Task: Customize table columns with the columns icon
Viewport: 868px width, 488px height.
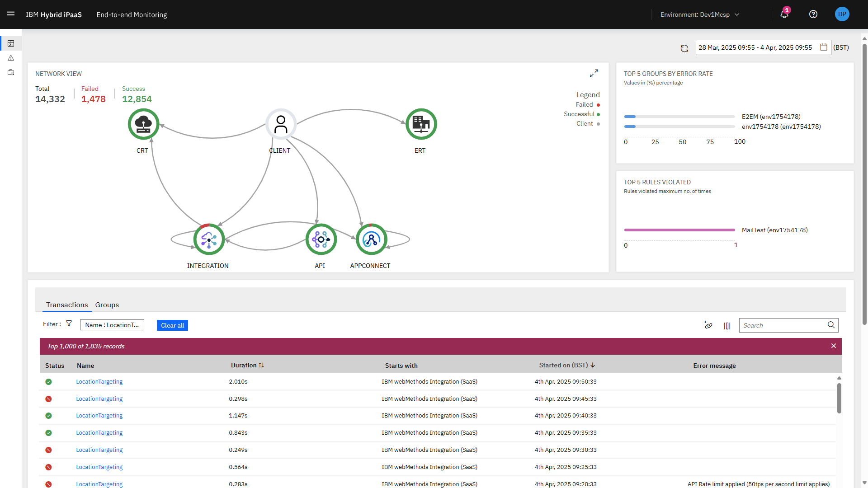Action: coord(726,326)
